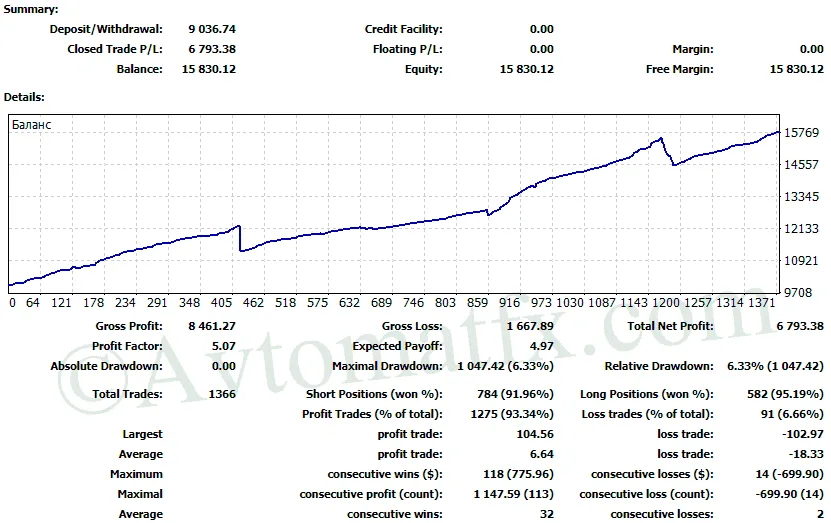The height and width of the screenshot is (523, 831).
Task: Click the Closed Trade P/L value in Summary
Action: tap(212, 49)
